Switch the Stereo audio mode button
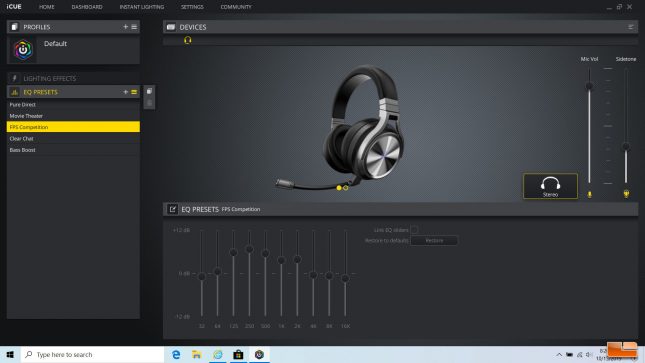The image size is (645, 363). [x=550, y=186]
